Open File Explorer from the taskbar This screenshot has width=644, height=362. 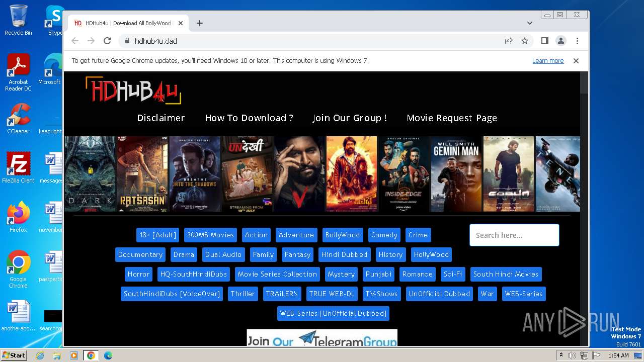click(x=57, y=355)
